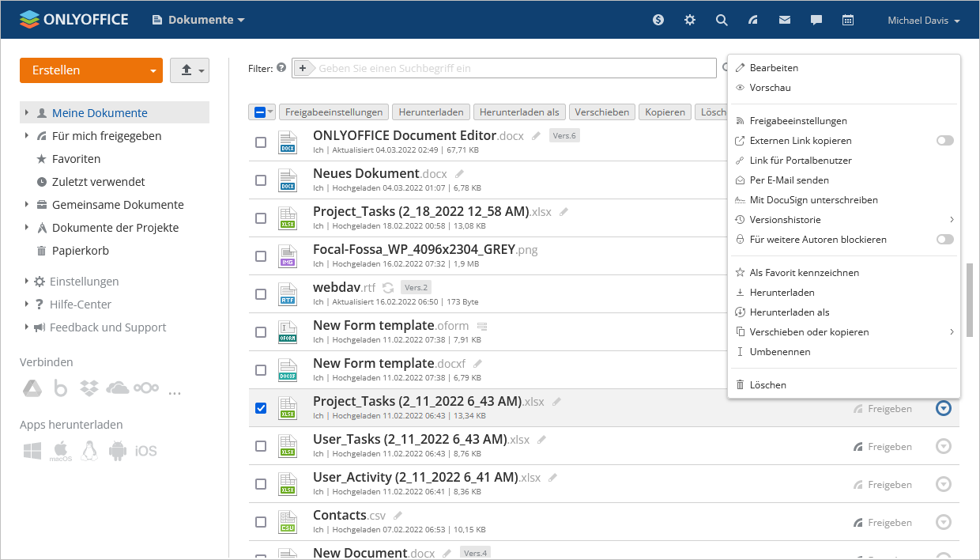The image size is (980, 560).
Task: Open the mail icon in header
Action: pyautogui.click(x=785, y=20)
